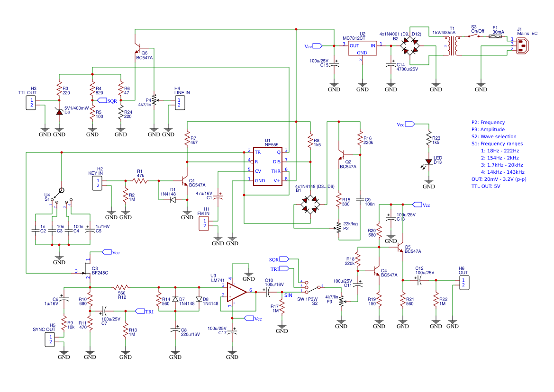Toggle the S3 On/Off mains switch

point(473,36)
